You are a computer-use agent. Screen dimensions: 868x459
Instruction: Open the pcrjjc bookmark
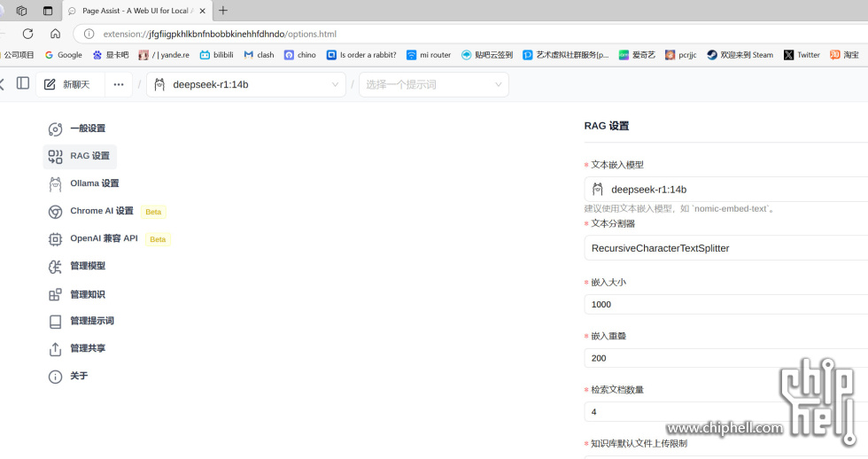tap(681, 55)
